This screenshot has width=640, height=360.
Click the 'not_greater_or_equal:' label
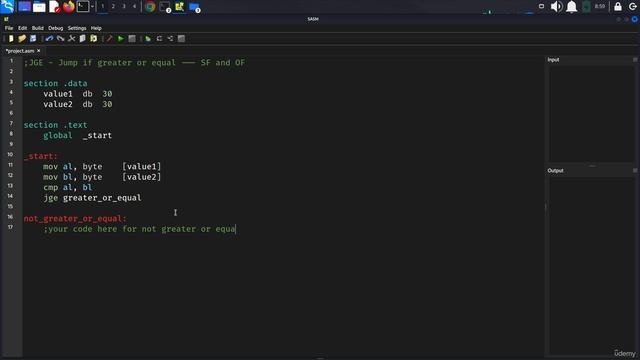click(x=75, y=219)
